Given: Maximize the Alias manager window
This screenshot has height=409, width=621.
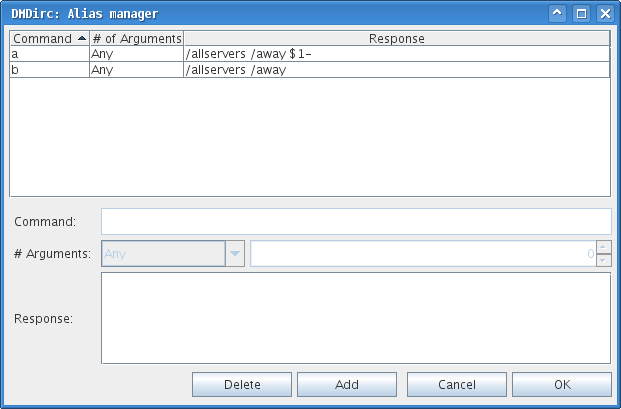Looking at the screenshot, I should tap(581, 13).
